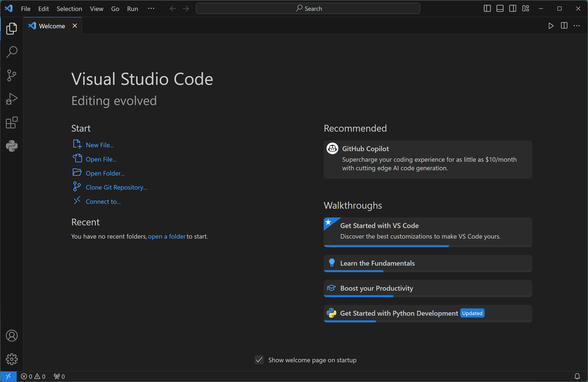The width and height of the screenshot is (588, 382).
Task: Open the editor More Actions ellipsis
Action: (577, 26)
